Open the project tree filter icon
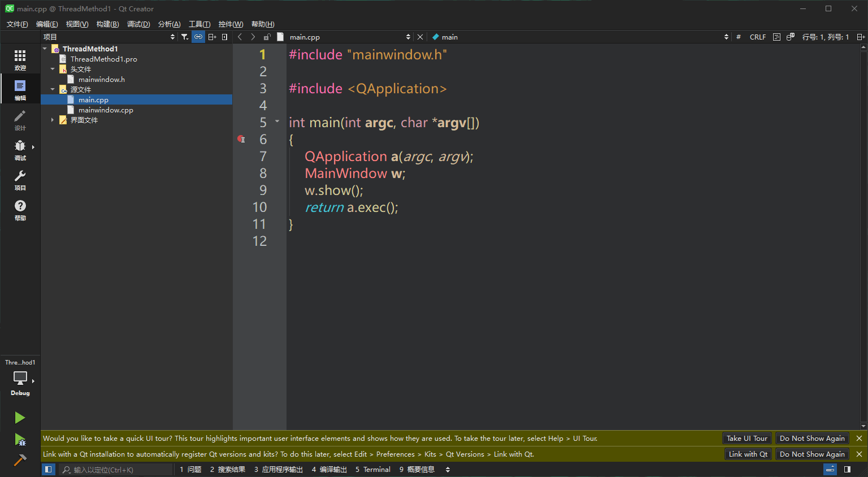The height and width of the screenshot is (477, 868). click(x=185, y=36)
